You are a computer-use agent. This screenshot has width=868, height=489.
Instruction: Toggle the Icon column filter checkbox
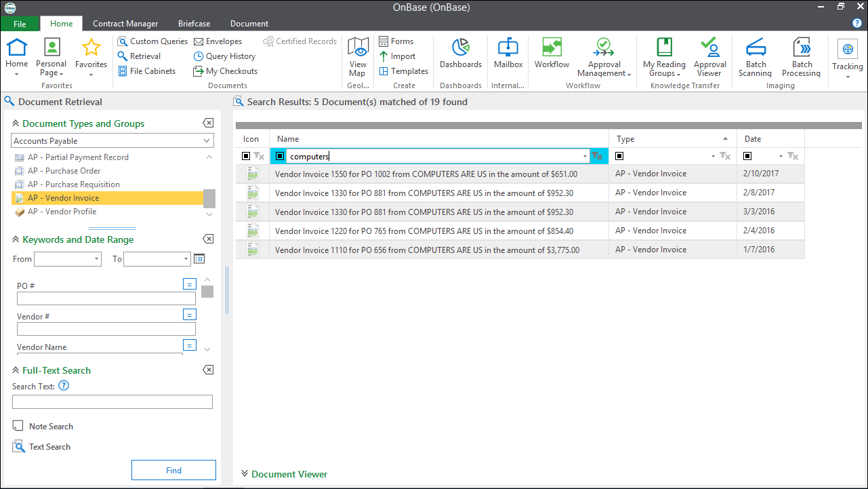coord(246,156)
